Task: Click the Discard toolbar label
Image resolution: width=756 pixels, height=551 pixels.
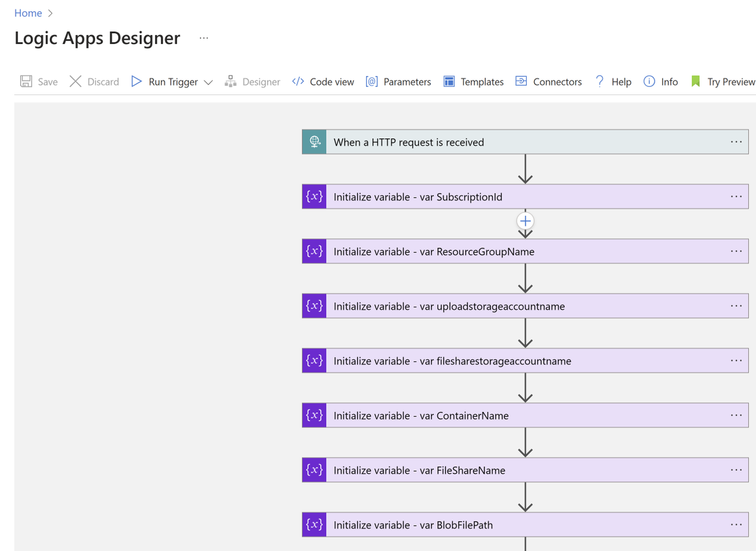Action: pyautogui.click(x=103, y=82)
